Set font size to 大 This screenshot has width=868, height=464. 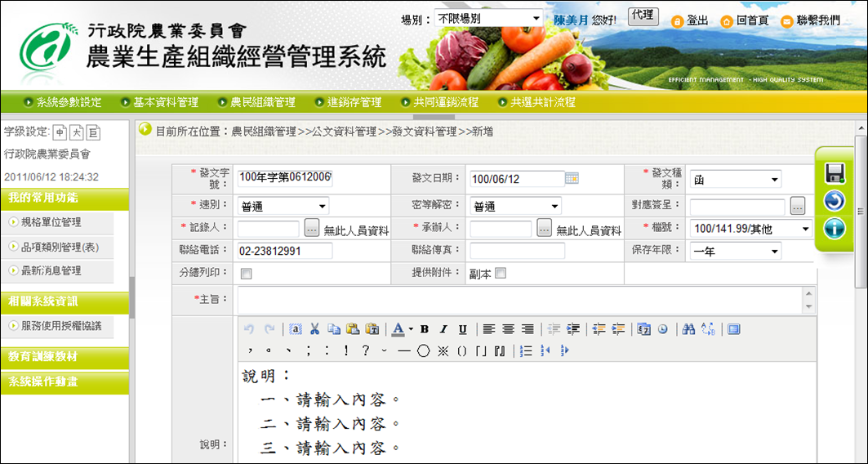[77, 132]
